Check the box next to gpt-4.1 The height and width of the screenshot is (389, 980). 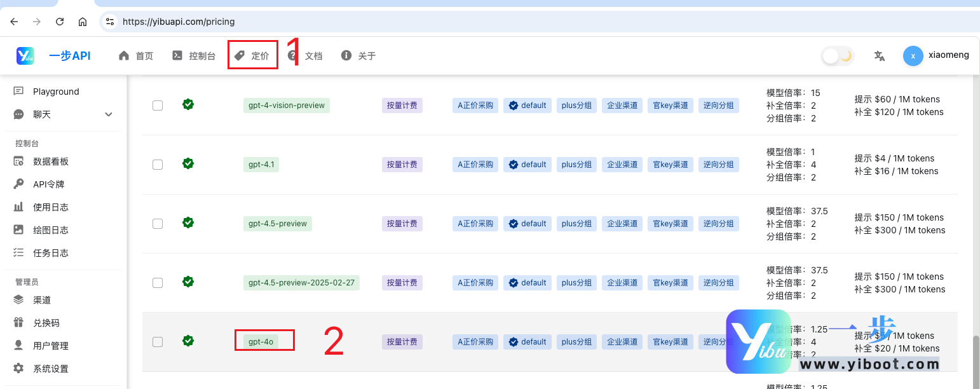point(158,164)
